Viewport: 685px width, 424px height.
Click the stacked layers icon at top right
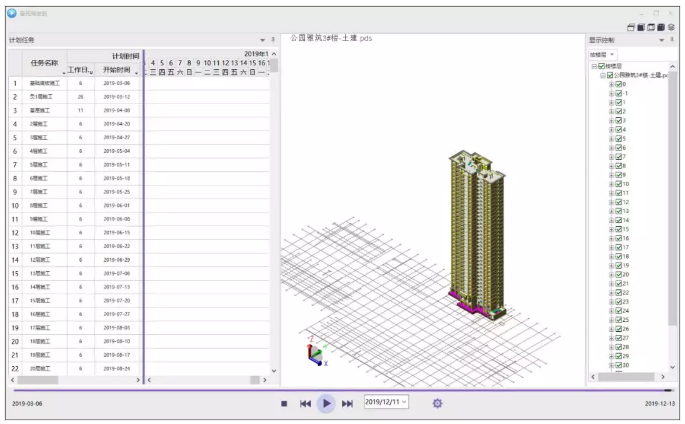671,27
